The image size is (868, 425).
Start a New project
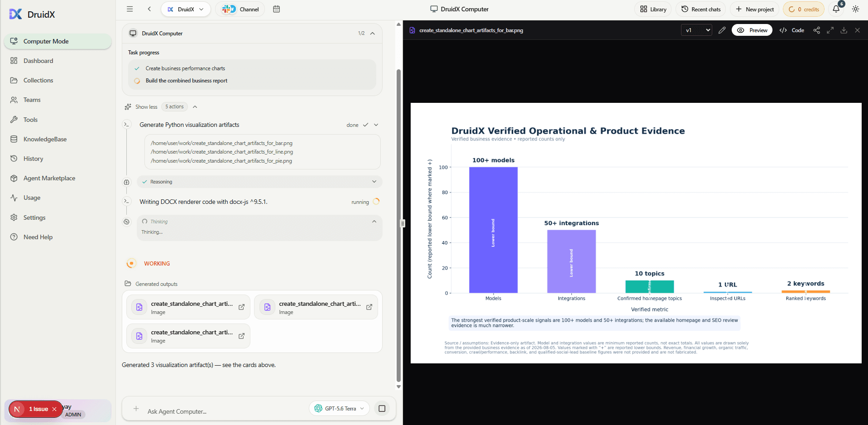coord(755,9)
